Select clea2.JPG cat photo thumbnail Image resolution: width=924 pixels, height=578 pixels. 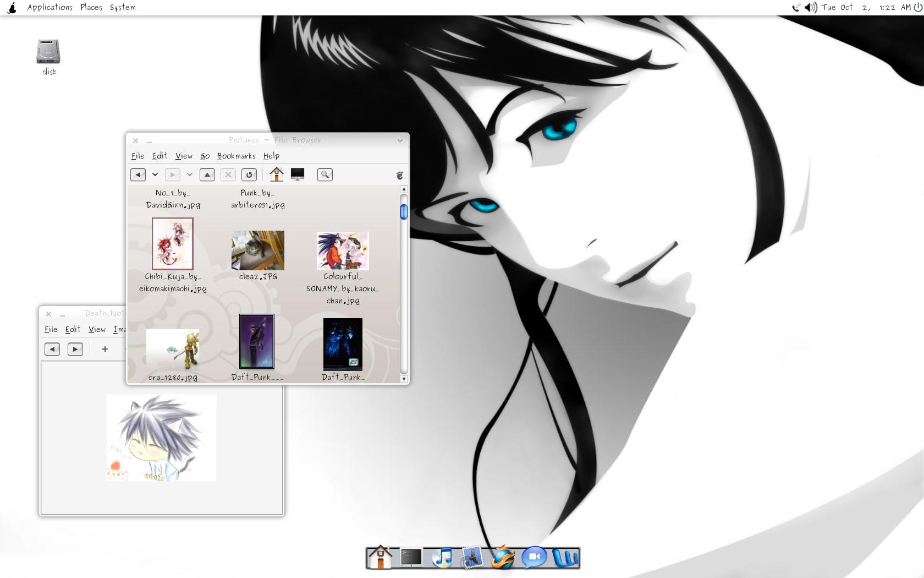(x=258, y=250)
